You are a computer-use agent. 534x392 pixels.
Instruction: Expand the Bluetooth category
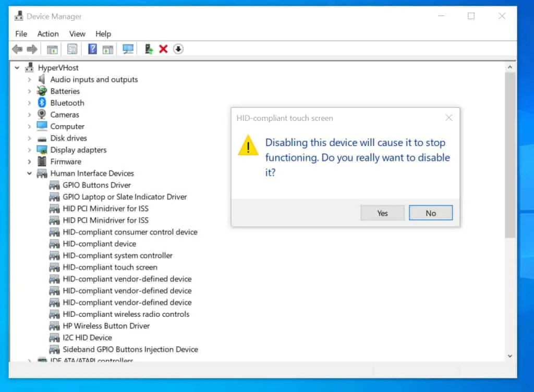30,103
